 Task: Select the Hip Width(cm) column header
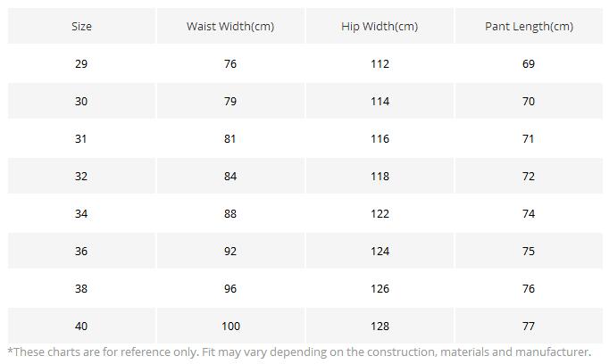pos(380,27)
